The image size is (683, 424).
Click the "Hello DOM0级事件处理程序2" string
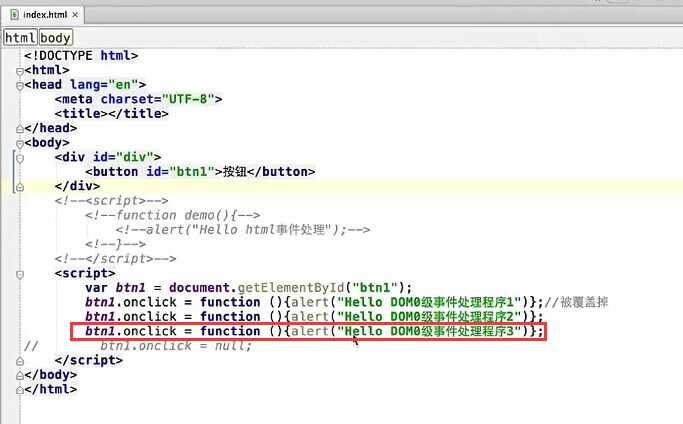[429, 316]
